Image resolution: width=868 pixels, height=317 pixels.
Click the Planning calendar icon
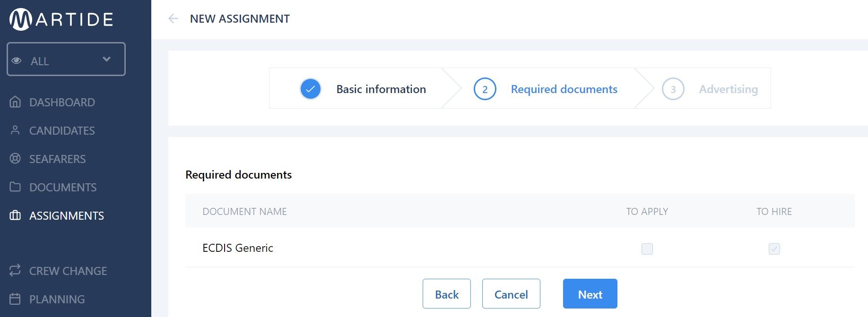15,299
